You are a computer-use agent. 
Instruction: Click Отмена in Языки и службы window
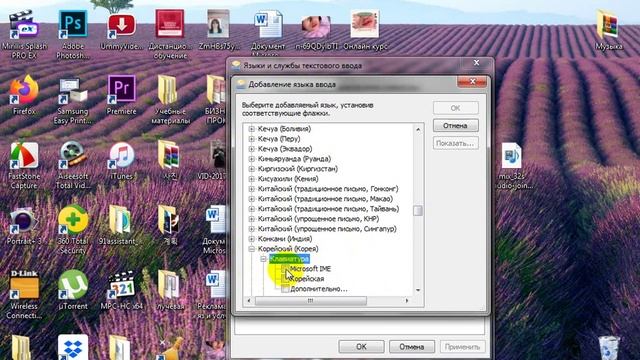tap(411, 347)
